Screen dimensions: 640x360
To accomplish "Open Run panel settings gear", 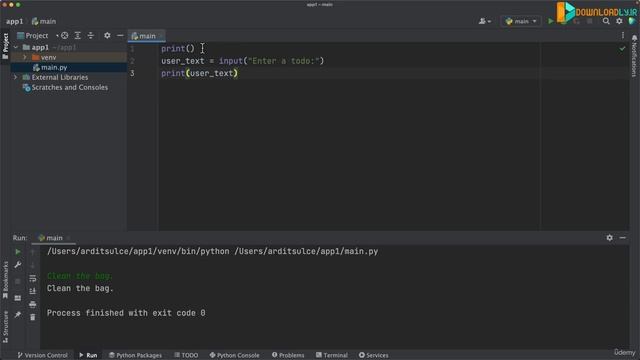I will 609,238.
